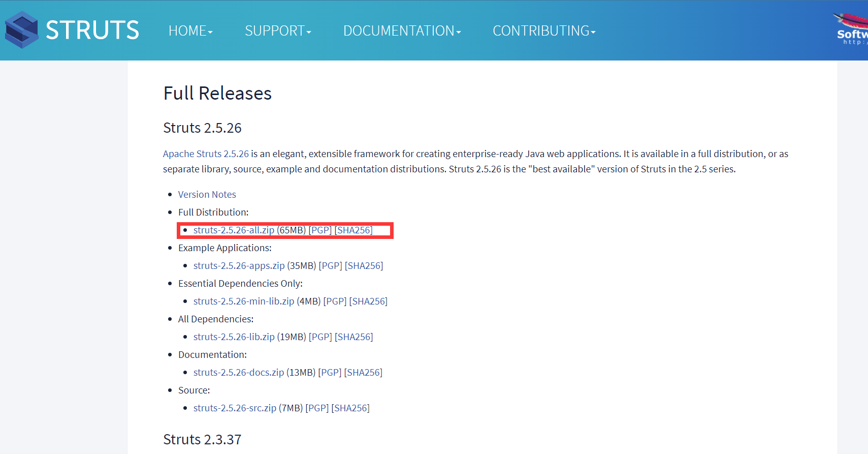The width and height of the screenshot is (868, 454).
Task: Open SHA256 checksum for struts-2.5.26-apps.zip
Action: pos(364,265)
